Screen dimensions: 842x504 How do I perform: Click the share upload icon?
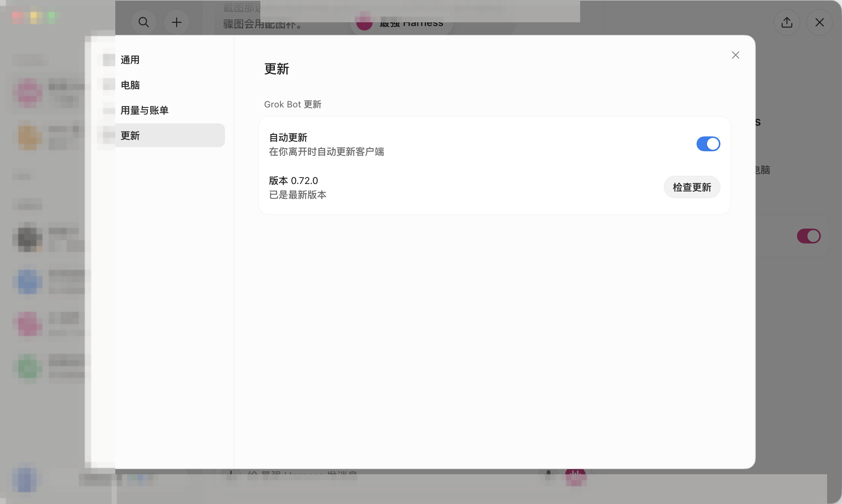pos(787,22)
